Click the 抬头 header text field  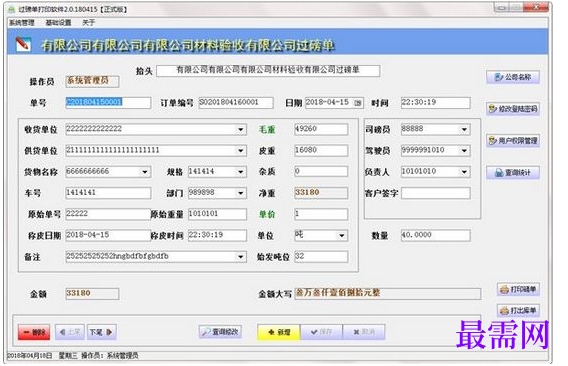pyautogui.click(x=268, y=70)
